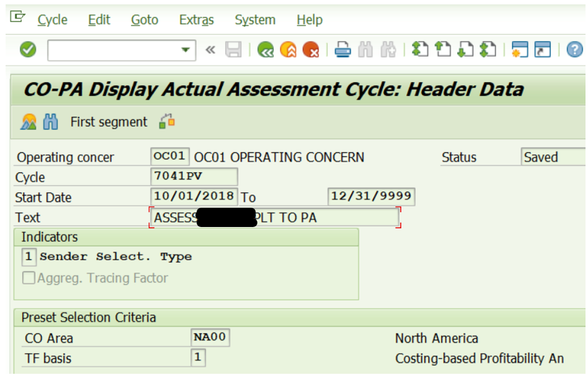Click the CO Area field NA00
This screenshot has height=380, width=588.
210,338
